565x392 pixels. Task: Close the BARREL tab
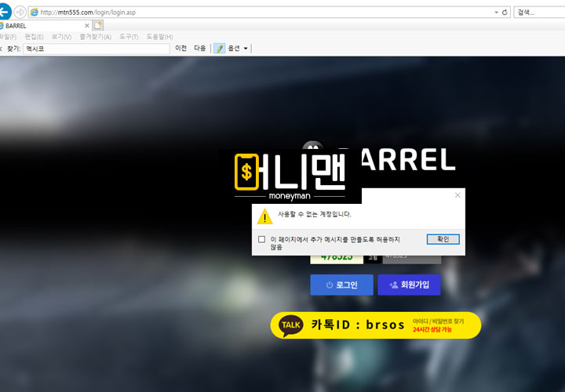tap(87, 26)
